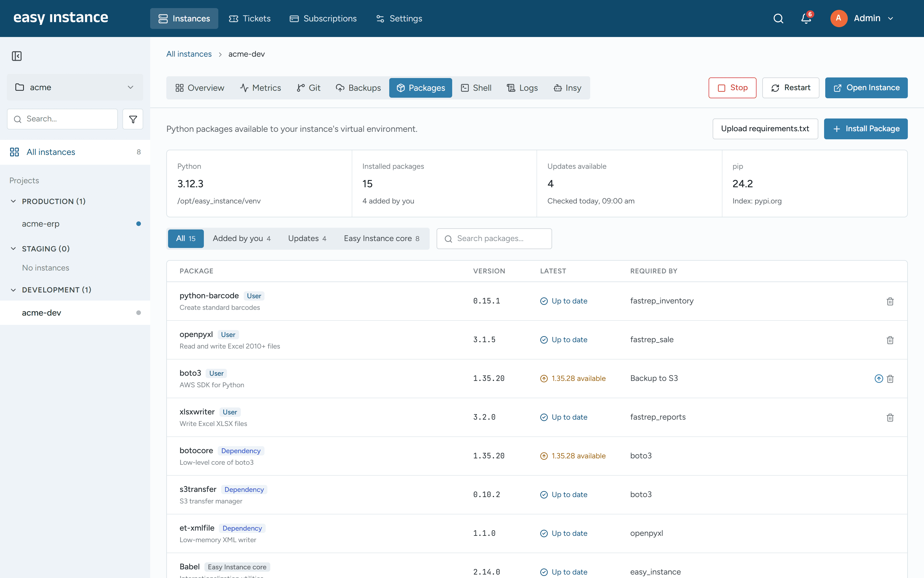Focus the Search packages field
Viewport: 924px width, 578px height.
494,238
